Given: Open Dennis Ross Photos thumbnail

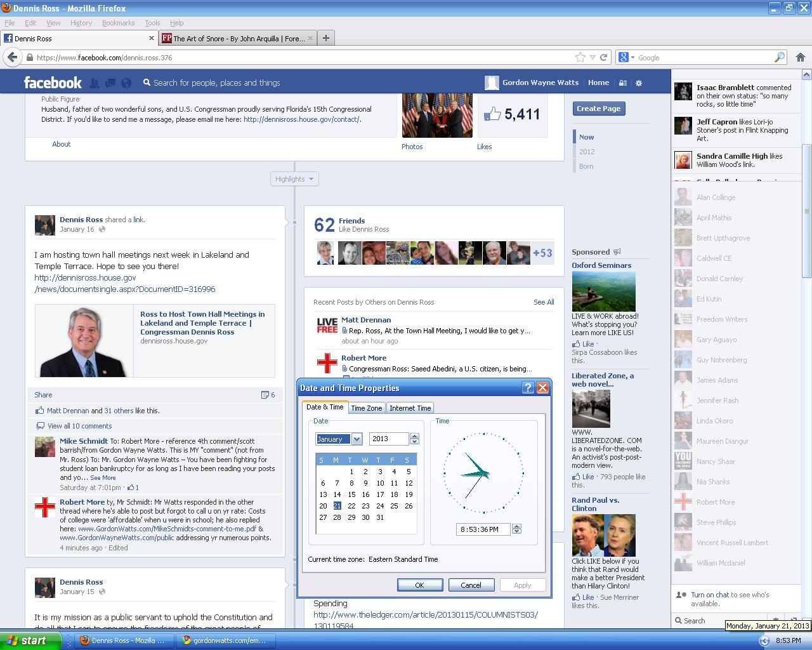Looking at the screenshot, I should click(x=437, y=115).
